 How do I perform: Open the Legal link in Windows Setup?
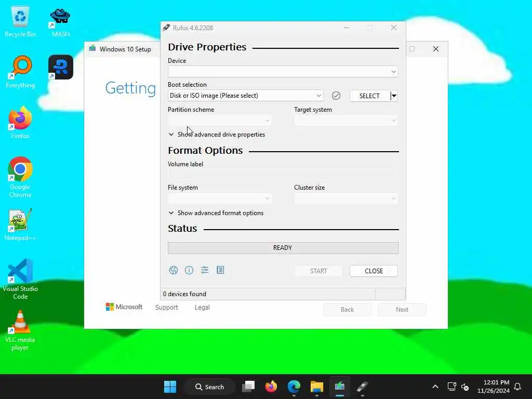[202, 308]
